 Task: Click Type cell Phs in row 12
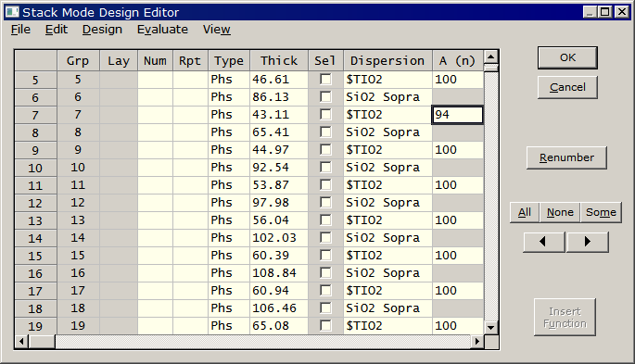(229, 203)
